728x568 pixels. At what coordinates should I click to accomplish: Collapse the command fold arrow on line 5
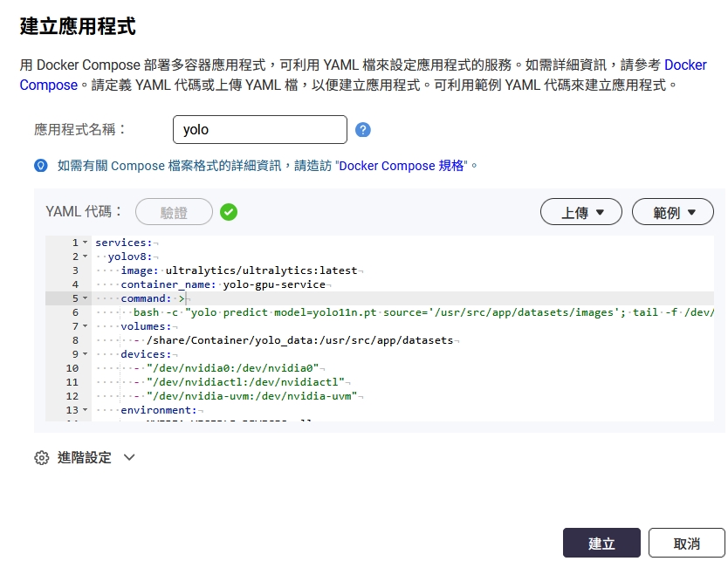pyautogui.click(x=85, y=298)
